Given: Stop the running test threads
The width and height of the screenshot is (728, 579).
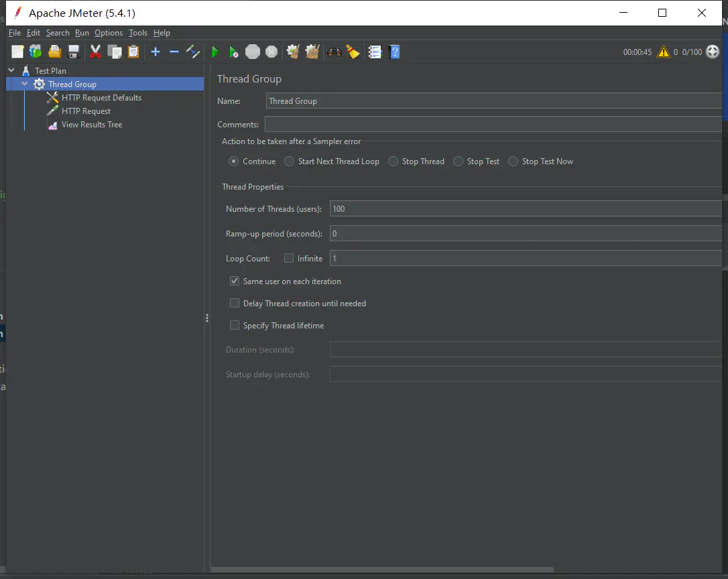Looking at the screenshot, I should [x=253, y=52].
